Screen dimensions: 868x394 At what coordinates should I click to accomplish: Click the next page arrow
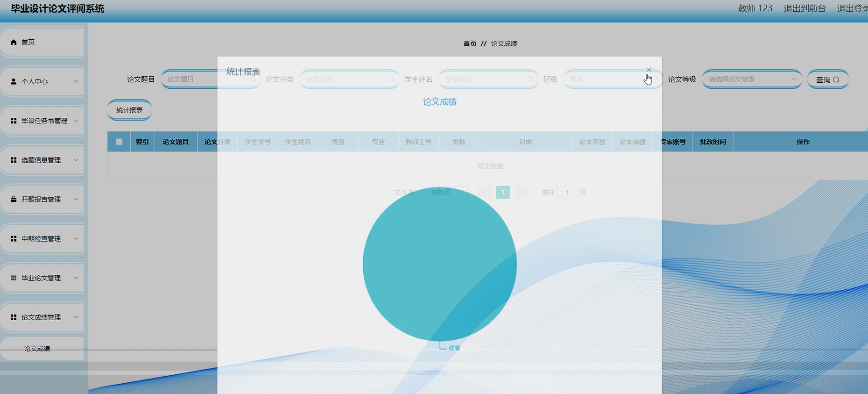coord(522,192)
